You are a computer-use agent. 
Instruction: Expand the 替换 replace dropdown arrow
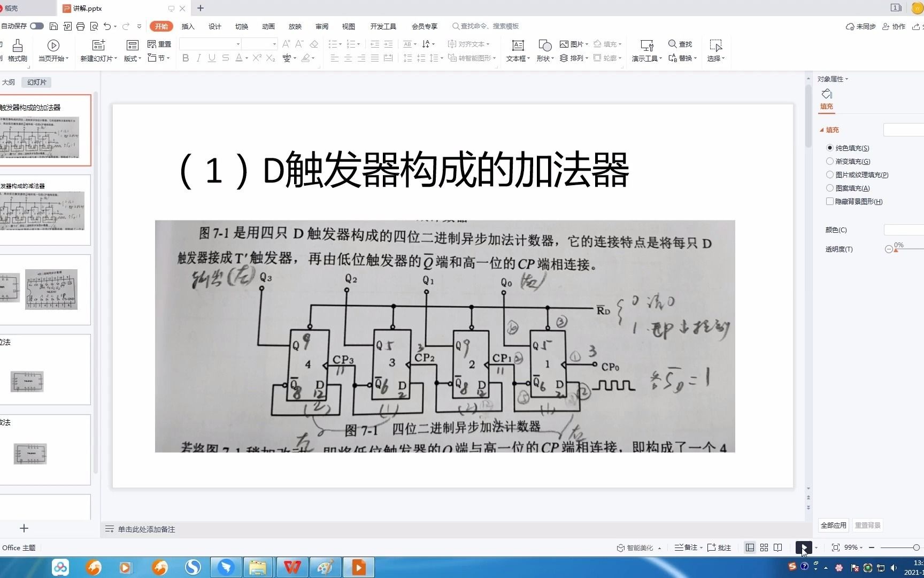695,59
